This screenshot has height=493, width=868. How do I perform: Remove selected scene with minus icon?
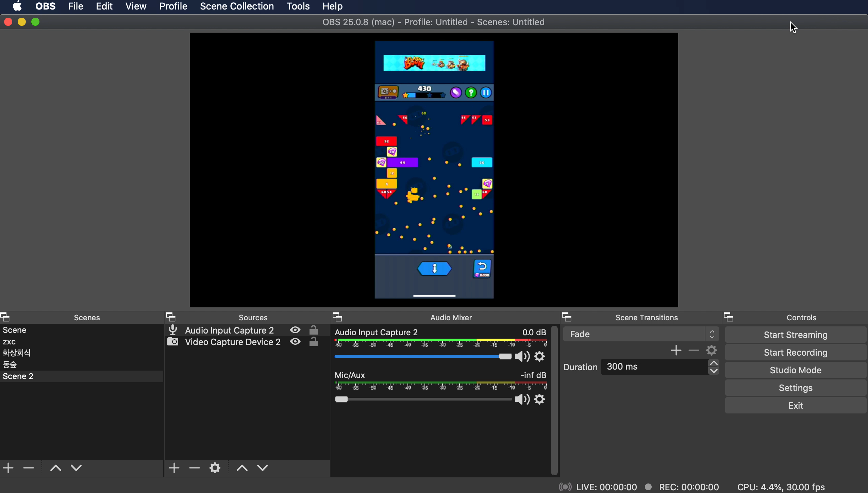(29, 468)
